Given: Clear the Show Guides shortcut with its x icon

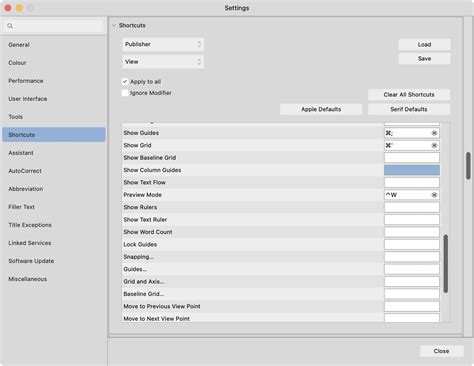Looking at the screenshot, I should 434,133.
